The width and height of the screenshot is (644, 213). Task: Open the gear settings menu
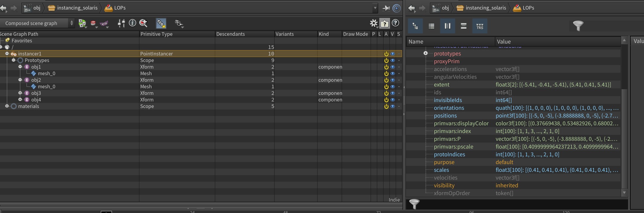(374, 23)
